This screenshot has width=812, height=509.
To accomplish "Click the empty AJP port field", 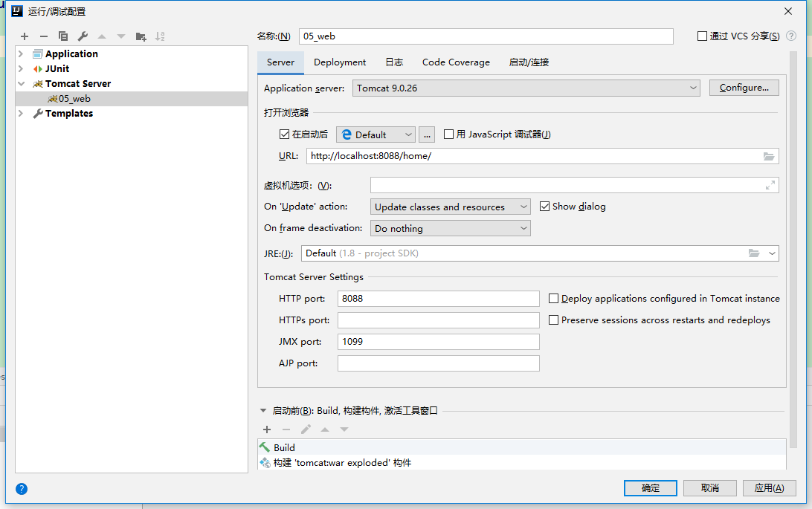I will (x=439, y=363).
